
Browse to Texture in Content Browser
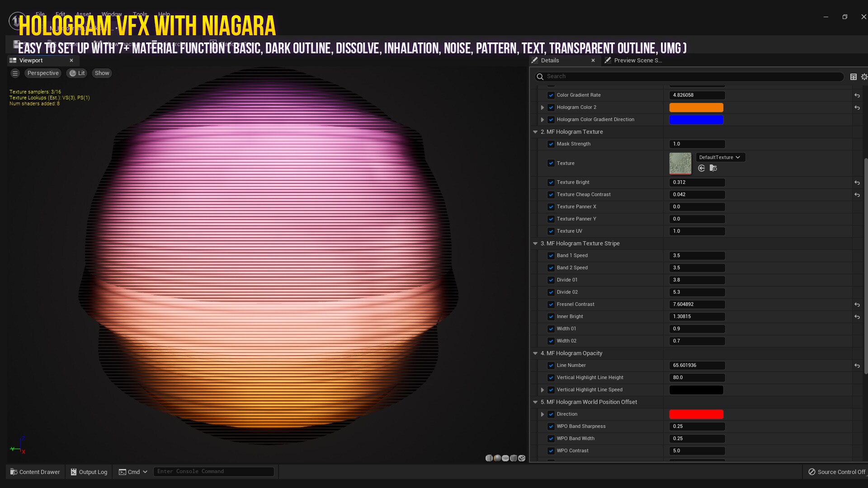(x=713, y=168)
